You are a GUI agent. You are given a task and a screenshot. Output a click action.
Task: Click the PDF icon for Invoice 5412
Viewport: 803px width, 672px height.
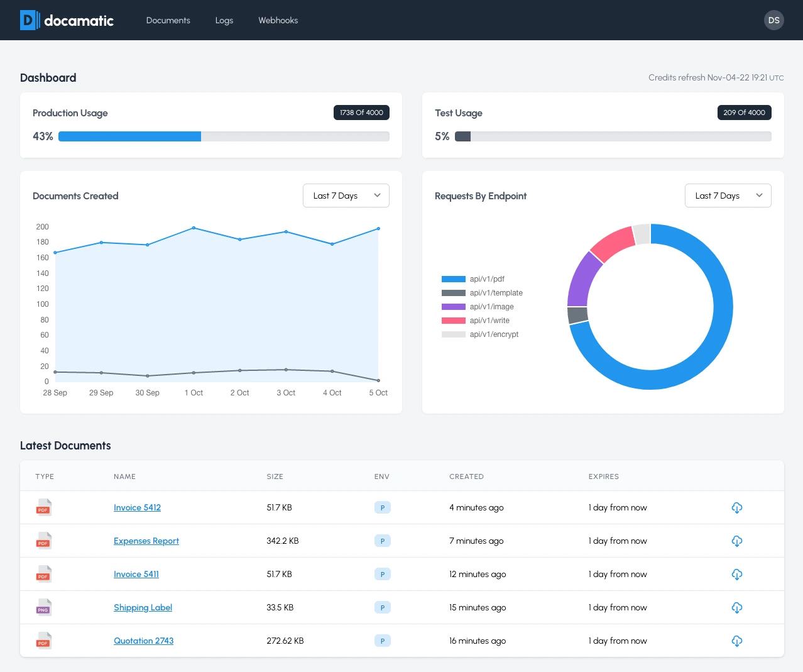pyautogui.click(x=43, y=507)
